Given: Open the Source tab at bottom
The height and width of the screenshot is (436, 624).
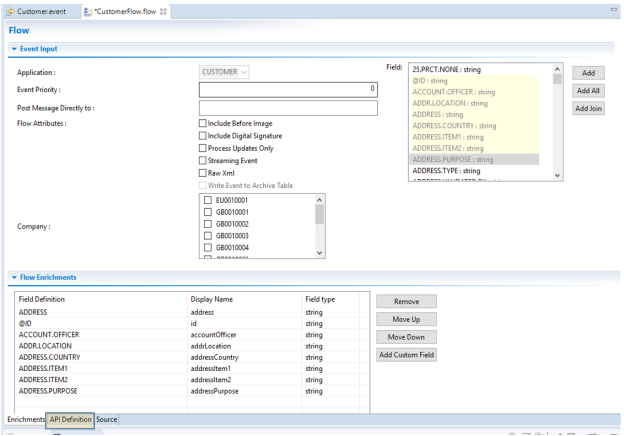Looking at the screenshot, I should click(106, 420).
